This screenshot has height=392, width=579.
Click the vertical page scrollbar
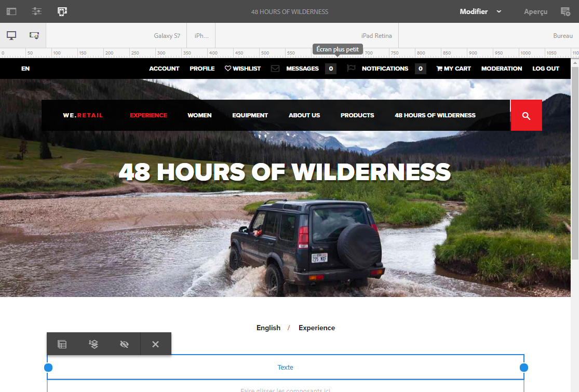point(575,163)
